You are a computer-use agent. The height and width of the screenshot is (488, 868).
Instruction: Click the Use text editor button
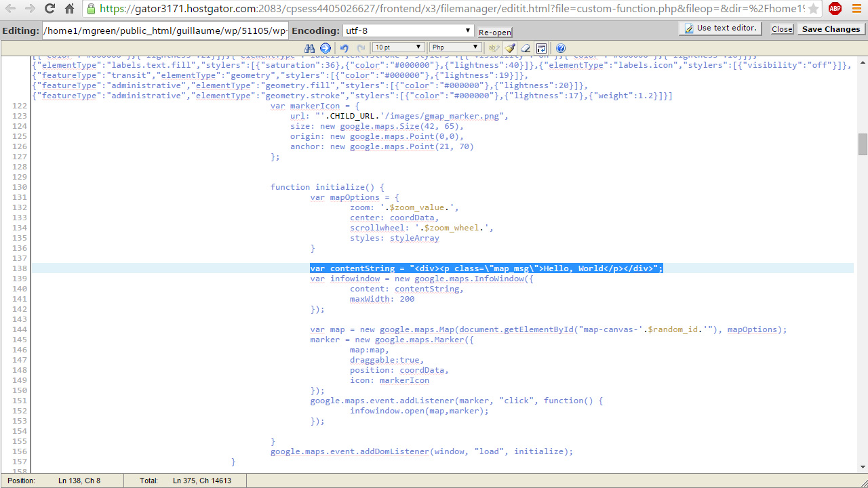(720, 28)
